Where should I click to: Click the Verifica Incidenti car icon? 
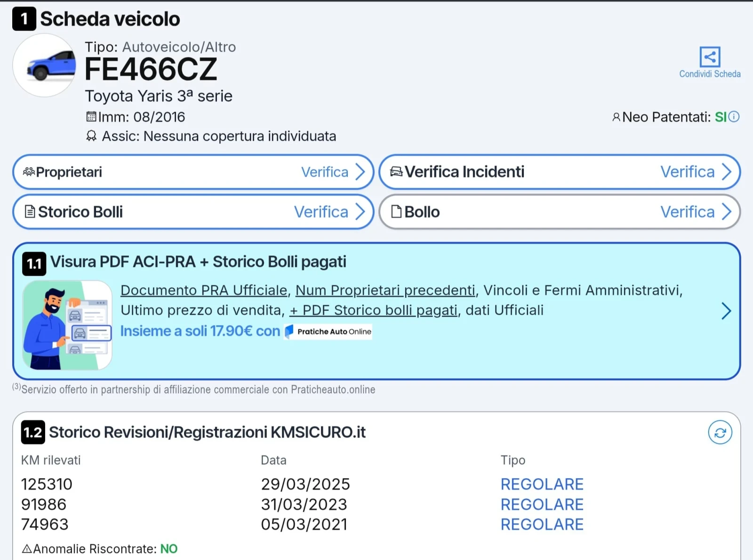tap(396, 172)
